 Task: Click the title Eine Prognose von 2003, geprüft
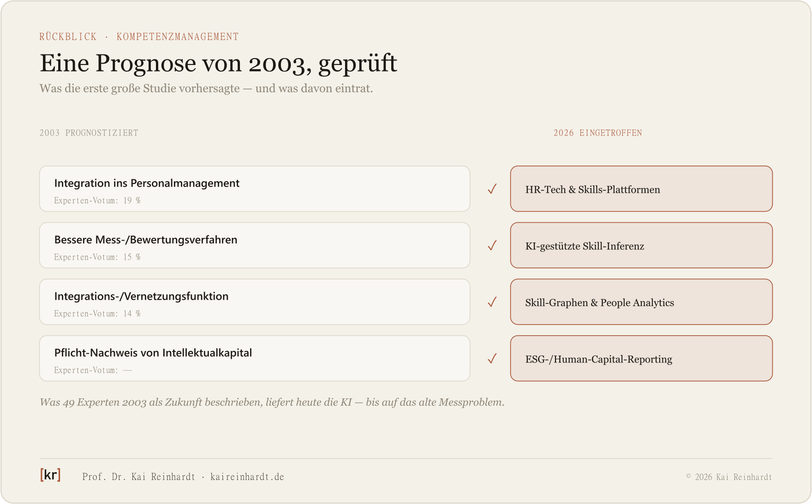(218, 63)
